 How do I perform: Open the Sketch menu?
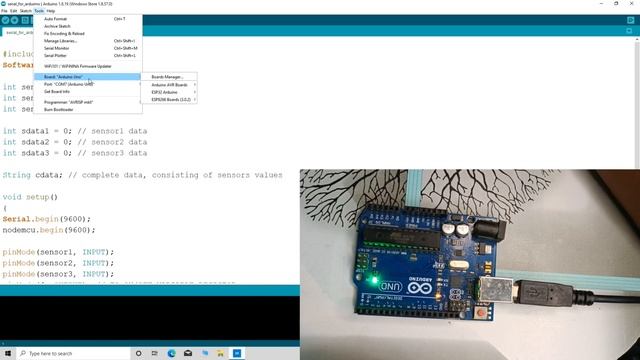(x=26, y=11)
